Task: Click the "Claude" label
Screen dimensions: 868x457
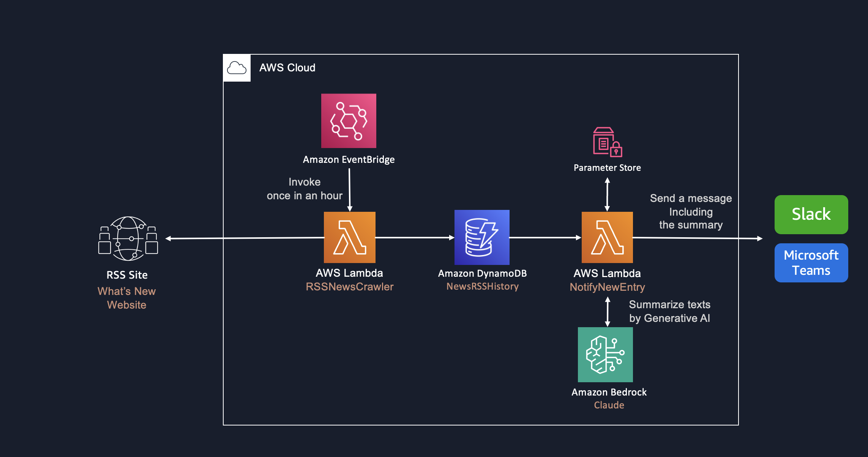Action: click(609, 405)
